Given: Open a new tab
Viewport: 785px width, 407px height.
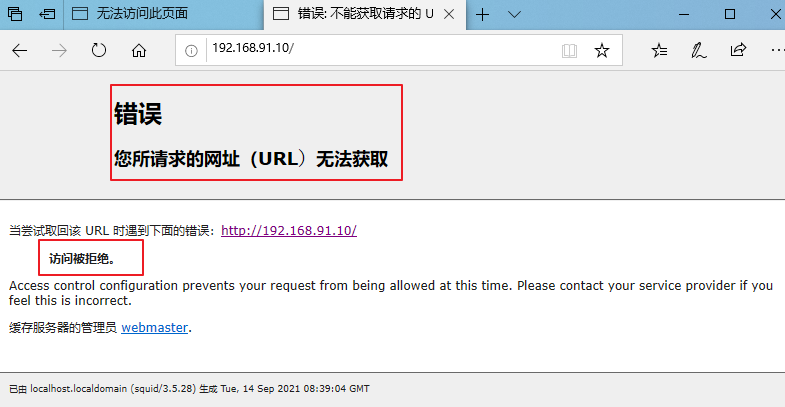Looking at the screenshot, I should pyautogui.click(x=482, y=15).
